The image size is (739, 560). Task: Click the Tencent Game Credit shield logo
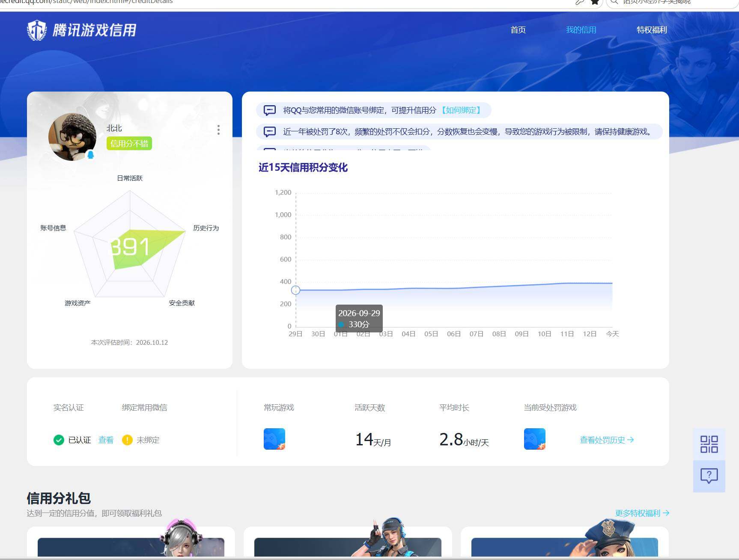[37, 30]
